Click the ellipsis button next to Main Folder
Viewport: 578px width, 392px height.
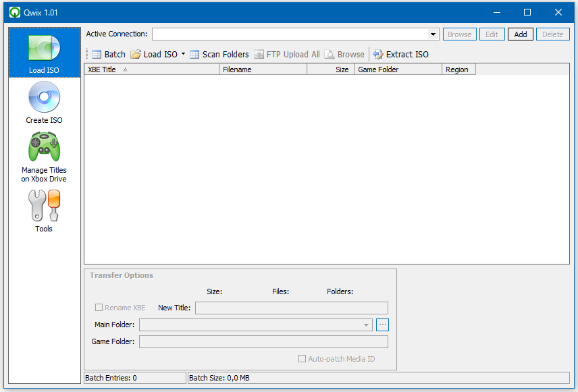pos(383,325)
